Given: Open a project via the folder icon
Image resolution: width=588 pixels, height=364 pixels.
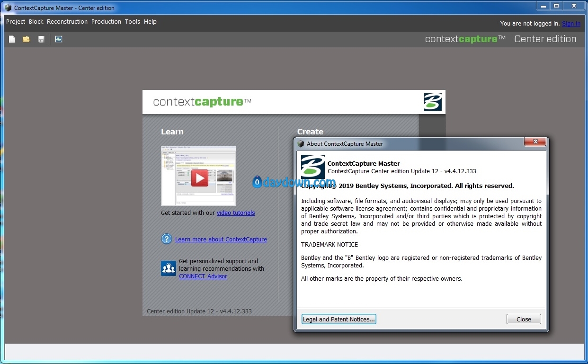Looking at the screenshot, I should (27, 39).
